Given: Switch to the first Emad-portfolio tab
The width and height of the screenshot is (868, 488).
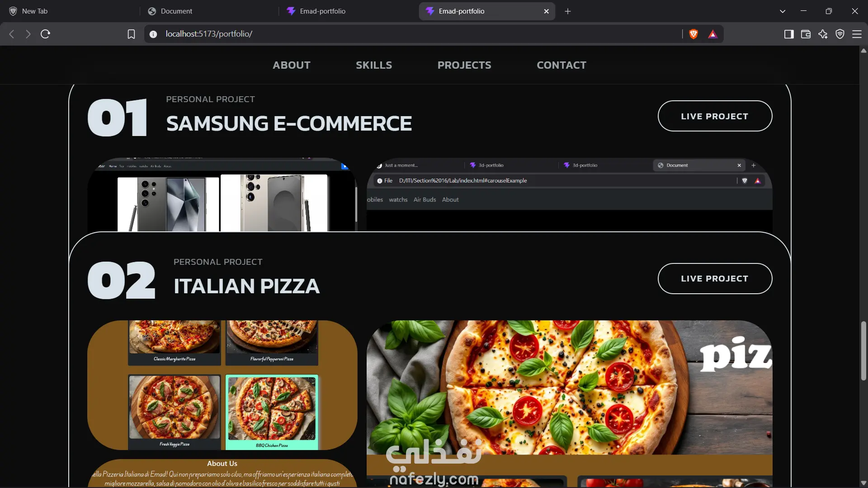Looking at the screenshot, I should click(348, 11).
